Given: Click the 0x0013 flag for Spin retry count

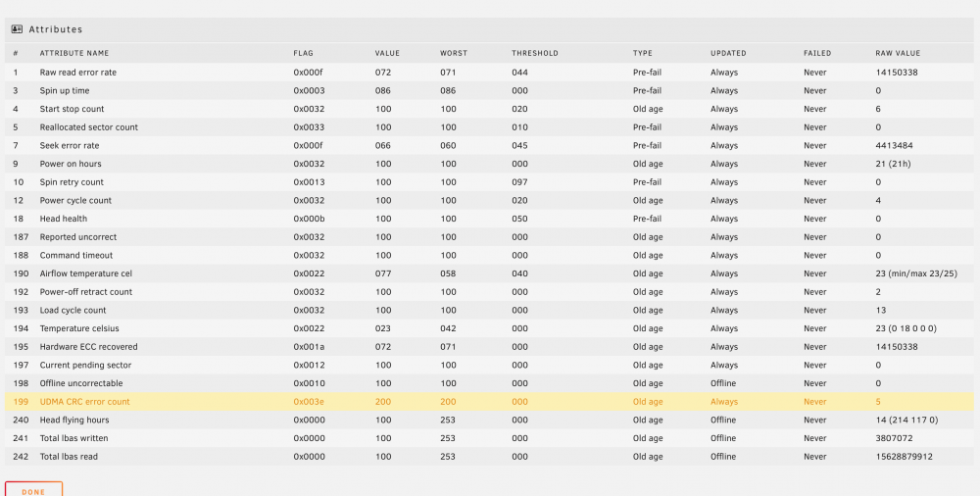Looking at the screenshot, I should (x=310, y=182).
